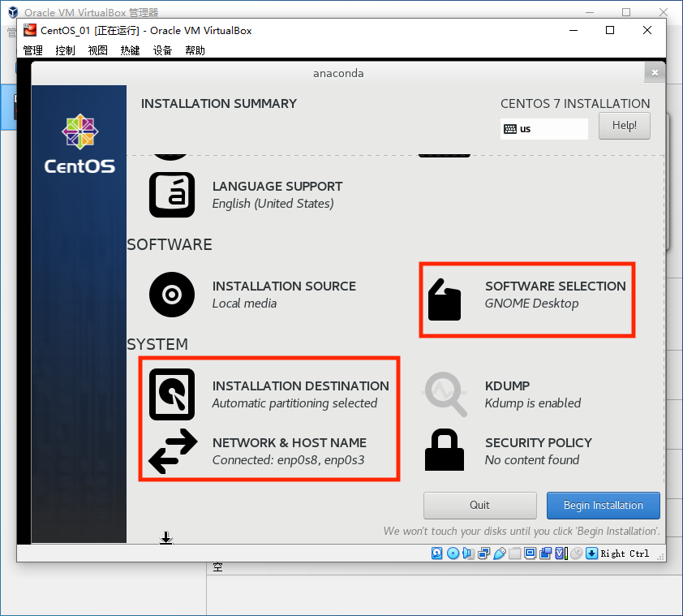683x616 pixels.
Task: Click the status bar resize grip
Action: point(661,557)
